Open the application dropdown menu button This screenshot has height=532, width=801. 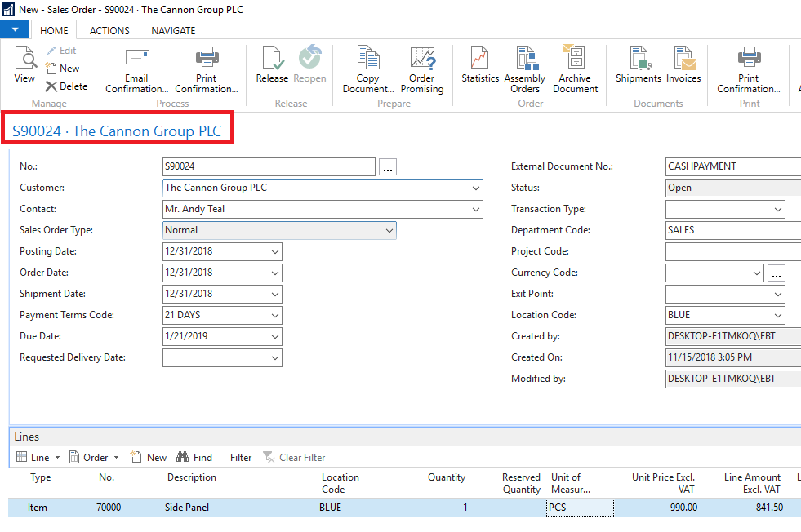click(x=15, y=29)
